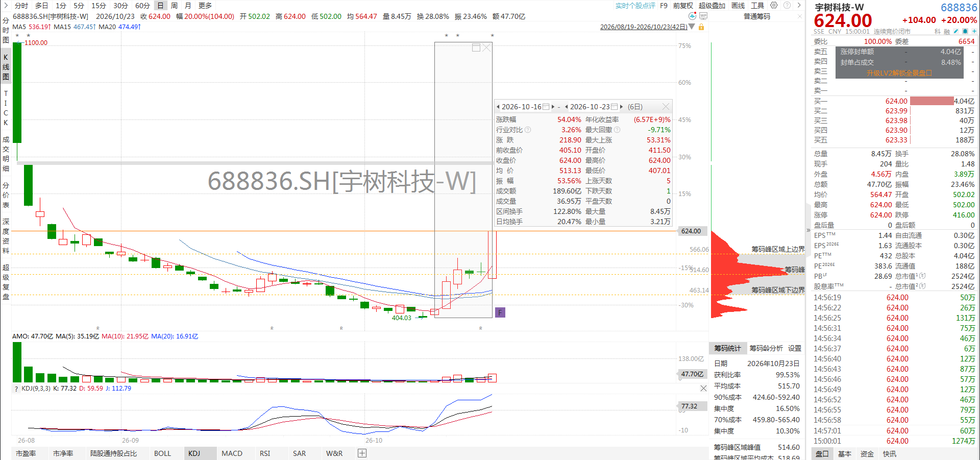Close the KDJ indicator panel

point(703,389)
